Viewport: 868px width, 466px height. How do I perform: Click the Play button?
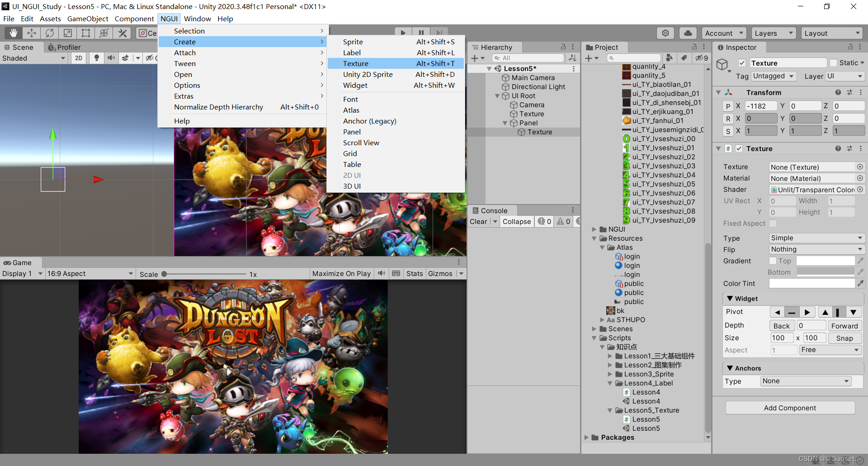pyautogui.click(x=403, y=32)
